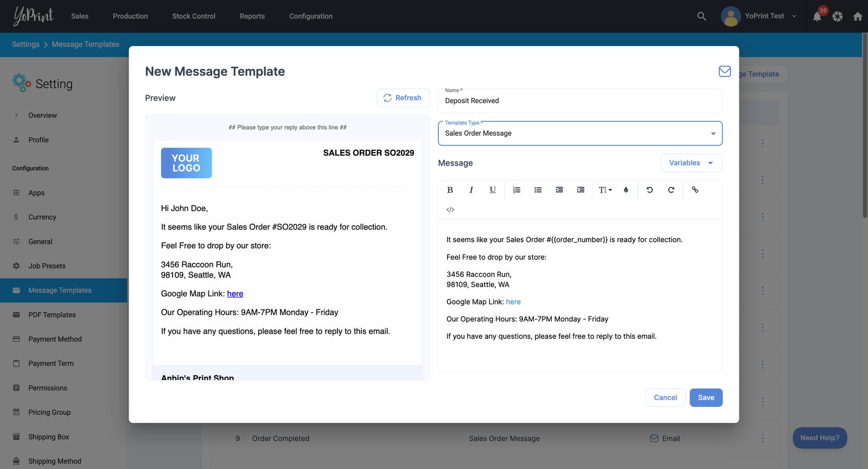
Task: Click the aperture icon in top bar
Action: coord(838,16)
